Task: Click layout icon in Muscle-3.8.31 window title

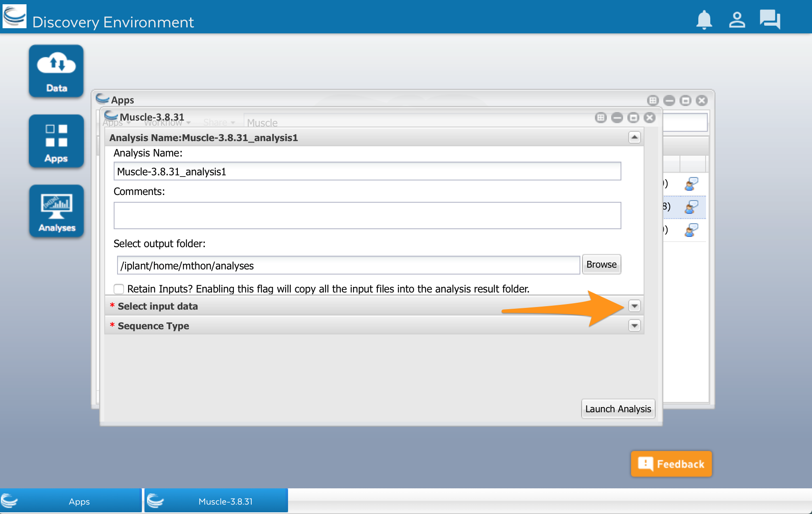Action: coord(601,118)
